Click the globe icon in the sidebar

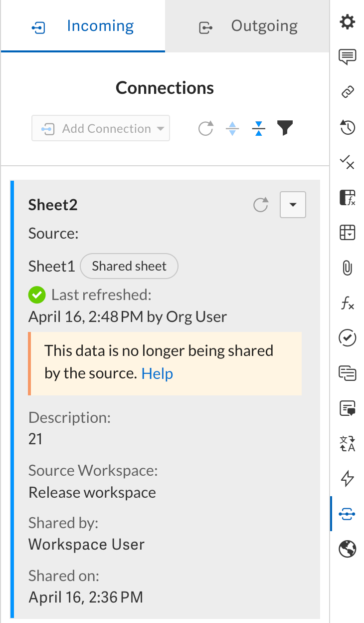pos(347,548)
